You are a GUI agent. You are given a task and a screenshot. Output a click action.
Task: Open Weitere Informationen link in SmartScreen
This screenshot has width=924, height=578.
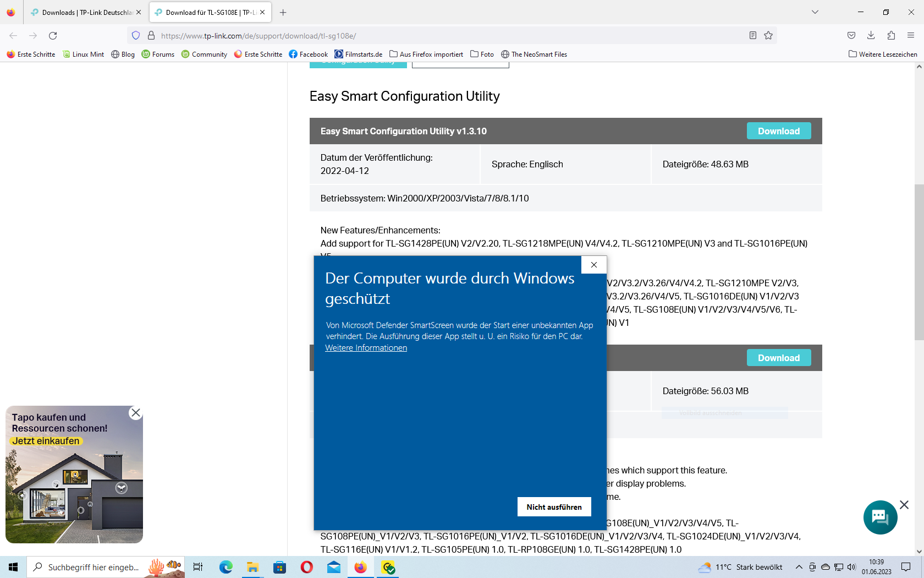(x=366, y=348)
